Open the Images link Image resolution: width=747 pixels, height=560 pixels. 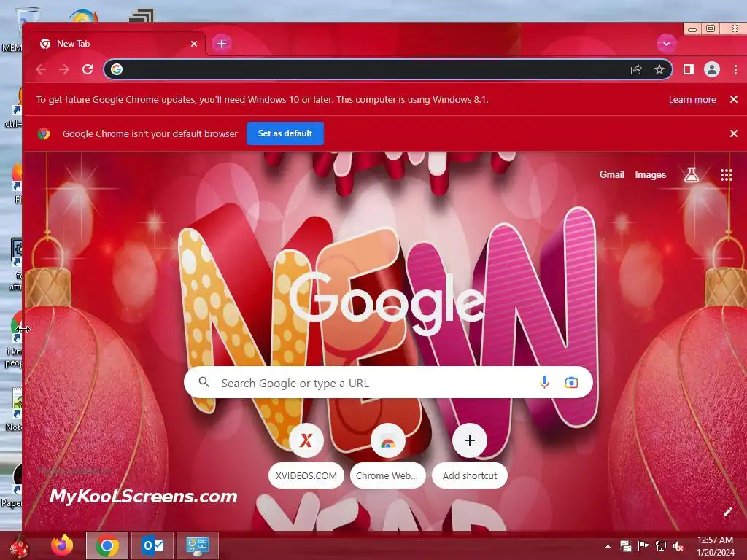point(650,175)
